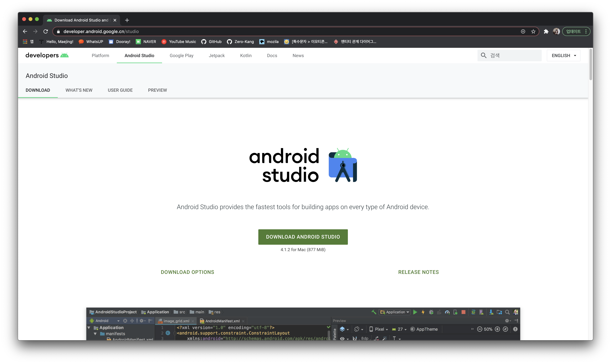Open the USER GUIDE tab
The width and height of the screenshot is (611, 364).
[120, 90]
